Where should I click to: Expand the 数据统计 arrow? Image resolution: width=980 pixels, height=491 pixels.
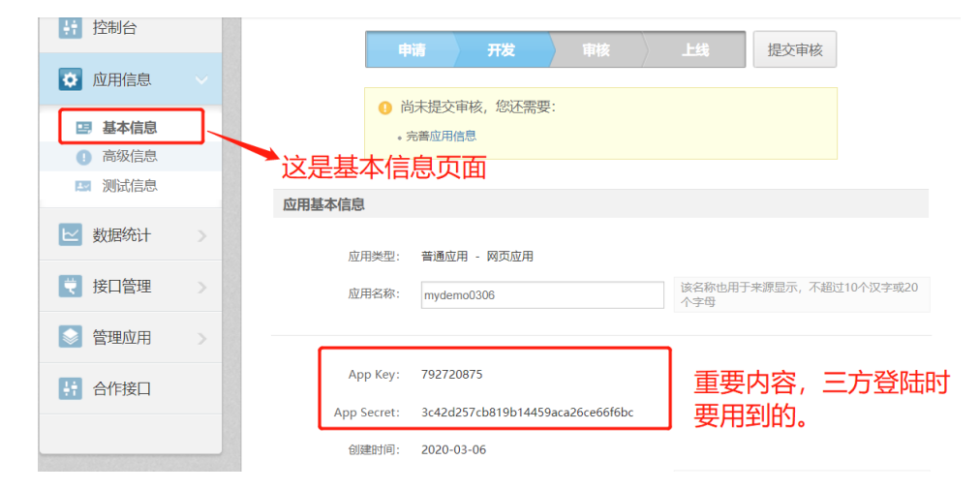click(201, 235)
